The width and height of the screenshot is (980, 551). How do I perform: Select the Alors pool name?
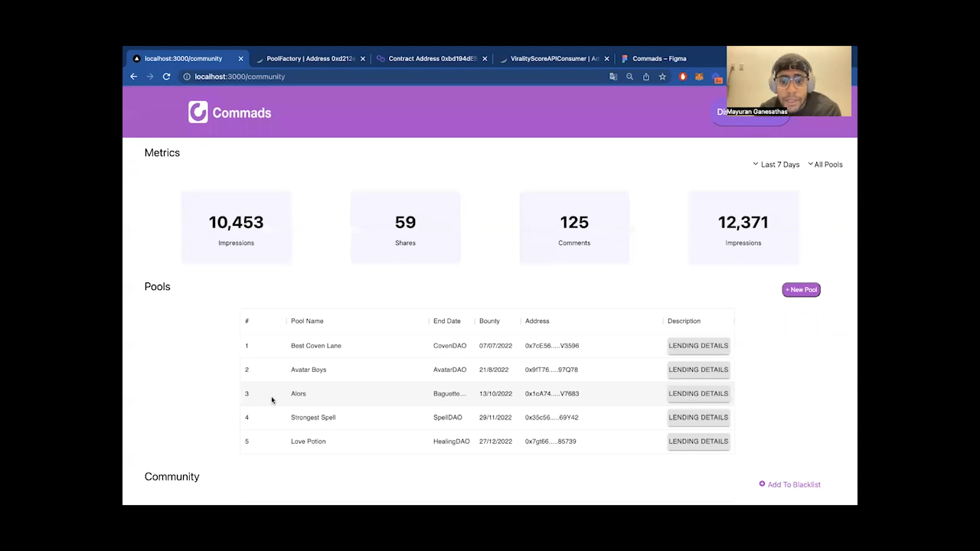click(x=299, y=393)
